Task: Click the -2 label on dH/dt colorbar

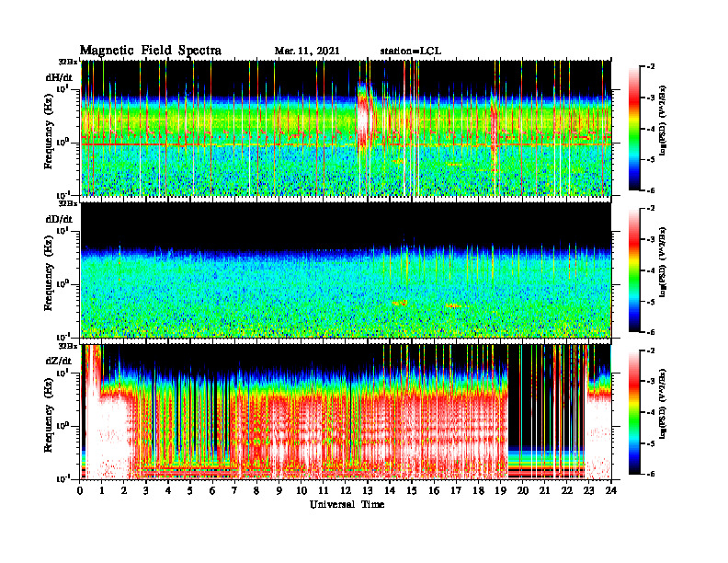Action: coord(650,67)
